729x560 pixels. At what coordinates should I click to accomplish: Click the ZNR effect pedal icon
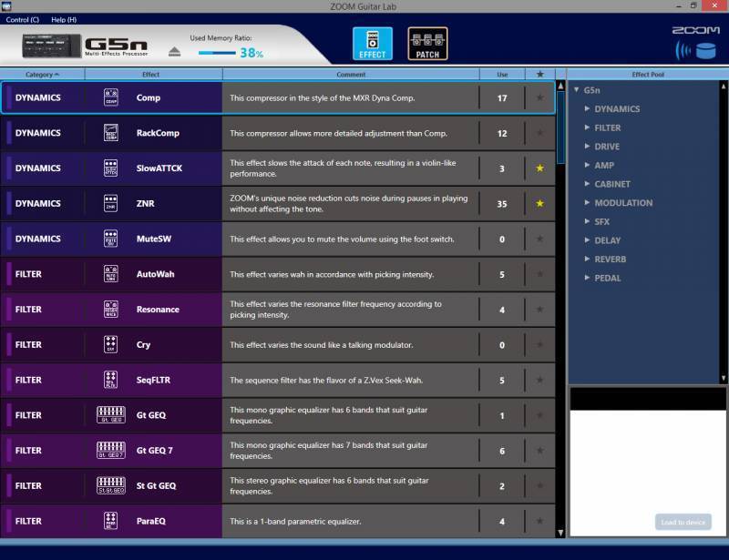110,204
